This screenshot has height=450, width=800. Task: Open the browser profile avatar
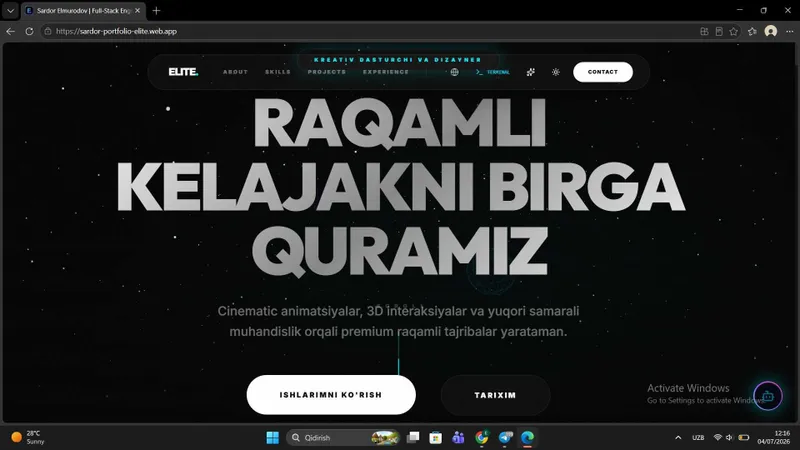[x=770, y=31]
